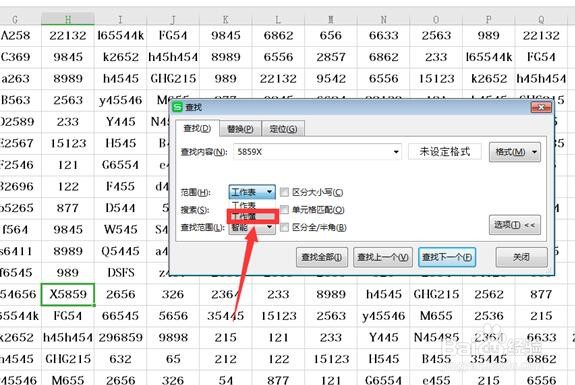Select the cell containing 15123 in column O

coord(436,78)
